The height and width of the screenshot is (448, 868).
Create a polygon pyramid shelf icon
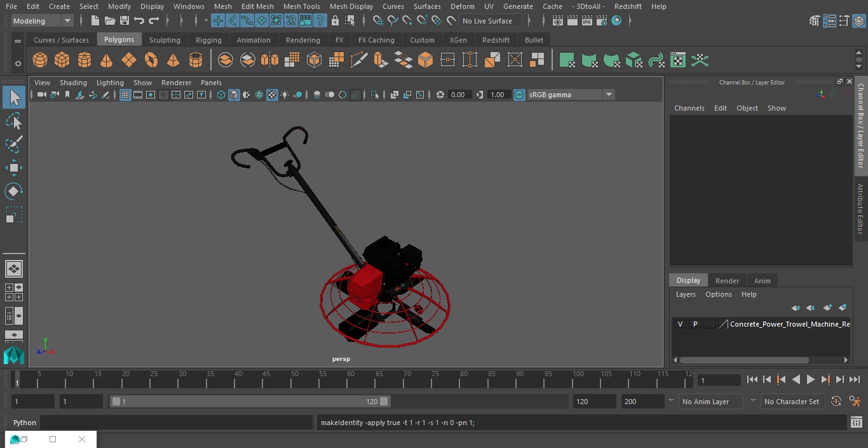173,60
